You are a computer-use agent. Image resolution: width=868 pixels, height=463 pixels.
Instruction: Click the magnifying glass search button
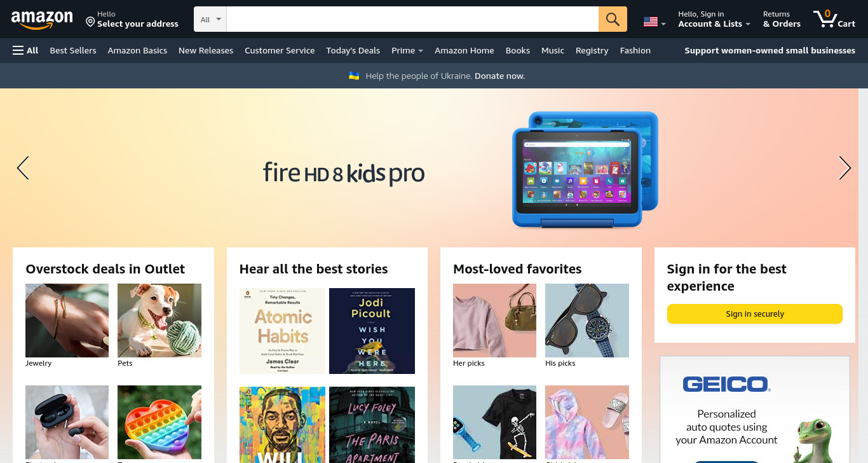pyautogui.click(x=613, y=19)
